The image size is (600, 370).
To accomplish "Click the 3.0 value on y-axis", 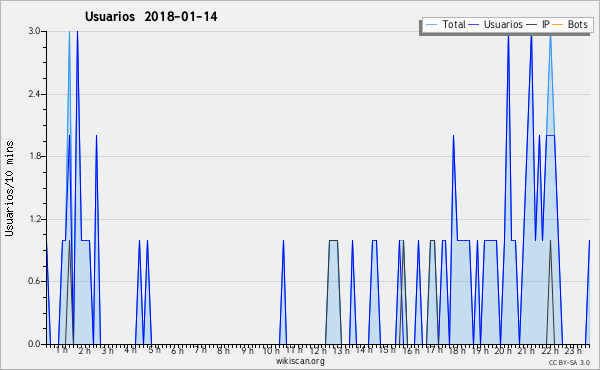I will coord(34,31).
